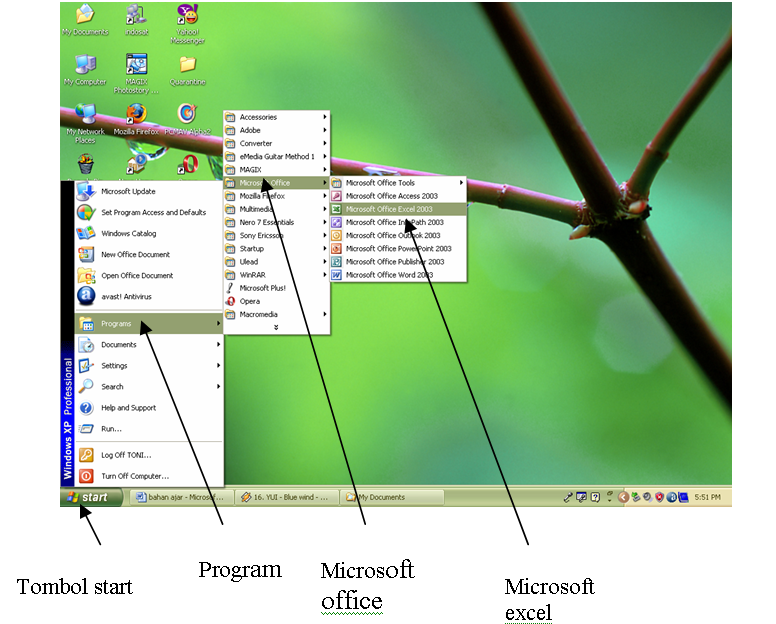Image resolution: width=776 pixels, height=624 pixels.
Task: Expand the Search submenu arrow
Action: [x=218, y=386]
